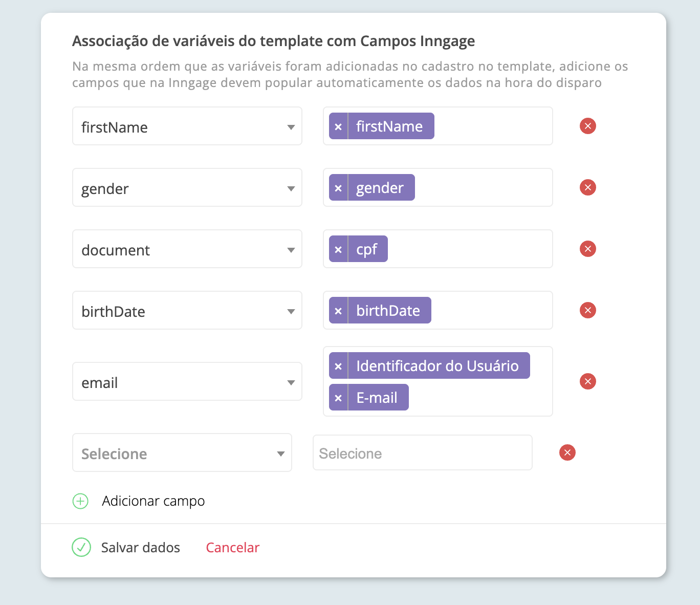Expand the document variable dropdown
This screenshot has height=605, width=700.
click(x=187, y=249)
